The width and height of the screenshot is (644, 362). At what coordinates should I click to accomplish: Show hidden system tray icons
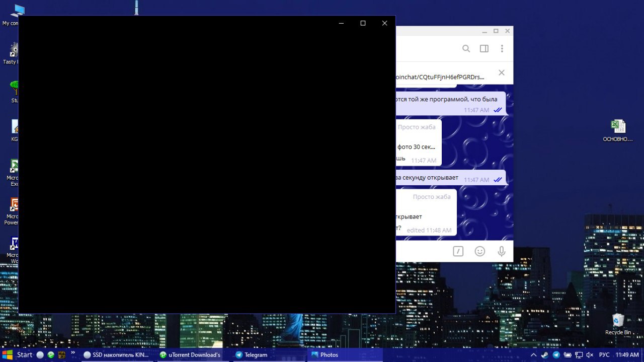click(x=534, y=355)
